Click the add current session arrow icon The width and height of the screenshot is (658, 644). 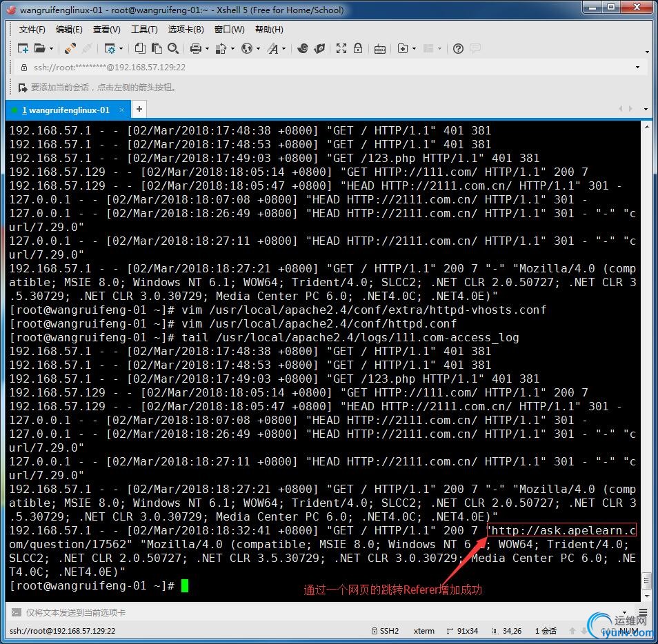click(x=23, y=88)
